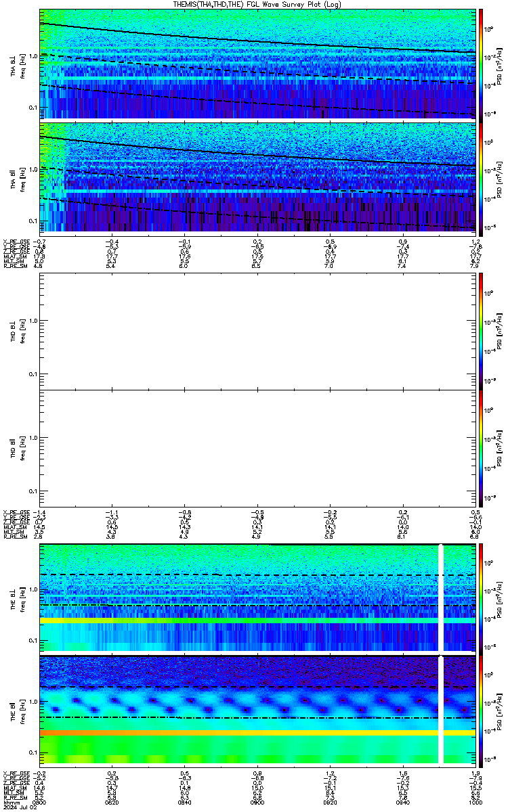
Task: Click the 0840 time axis label
Action: [185, 802]
